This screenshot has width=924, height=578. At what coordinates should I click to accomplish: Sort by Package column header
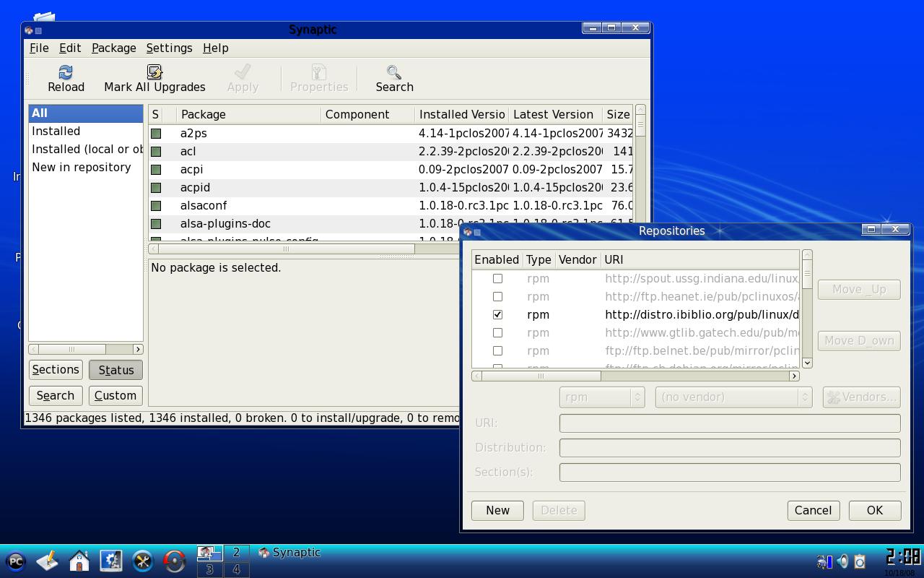(x=249, y=115)
